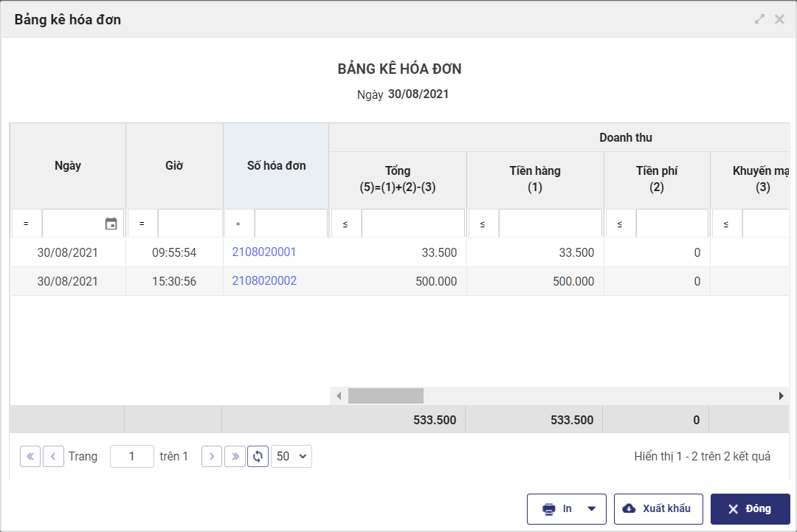Click the Xuất khẩu export button
This screenshot has height=532, width=797.
pyautogui.click(x=658, y=508)
